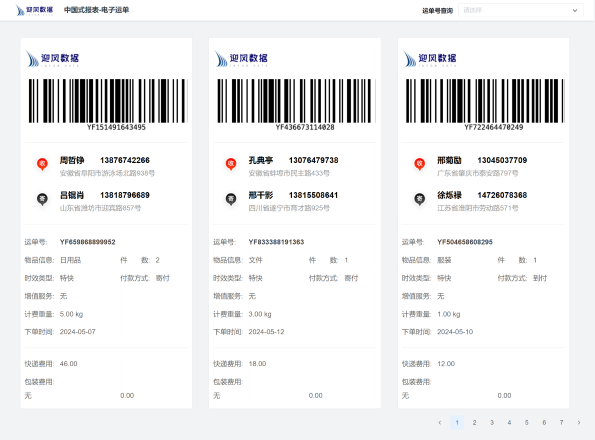Image resolution: width=595 pixels, height=440 pixels.
Task: Click the barcode YF722464470249
Action: coord(485,105)
